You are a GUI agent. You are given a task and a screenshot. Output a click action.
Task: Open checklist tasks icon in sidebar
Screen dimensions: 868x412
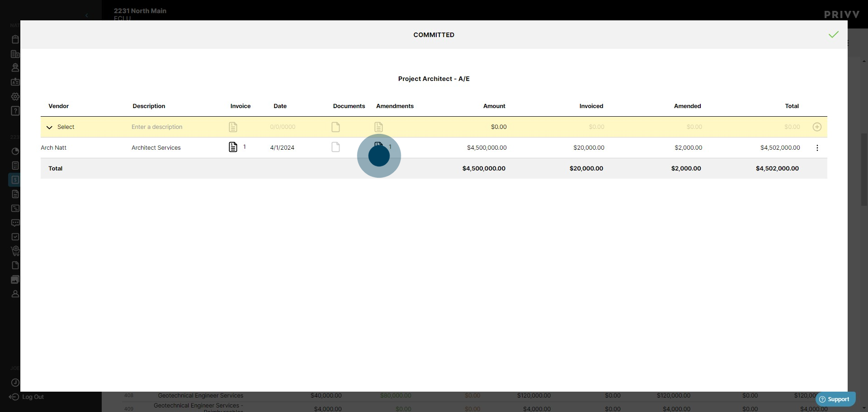click(x=15, y=237)
